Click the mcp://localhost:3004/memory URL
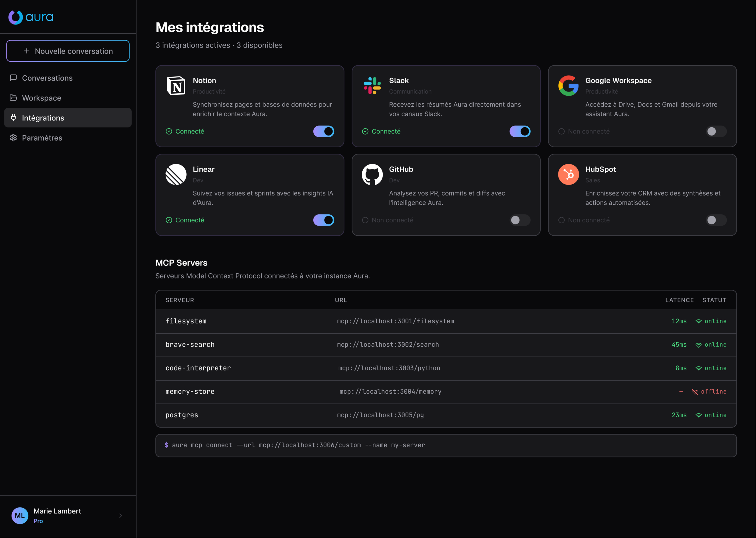 pyautogui.click(x=391, y=392)
